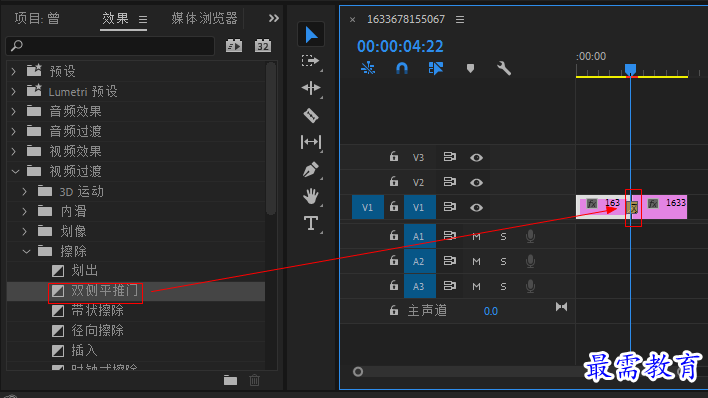
Task: Select the Ripple Edit tool
Action: [x=311, y=88]
